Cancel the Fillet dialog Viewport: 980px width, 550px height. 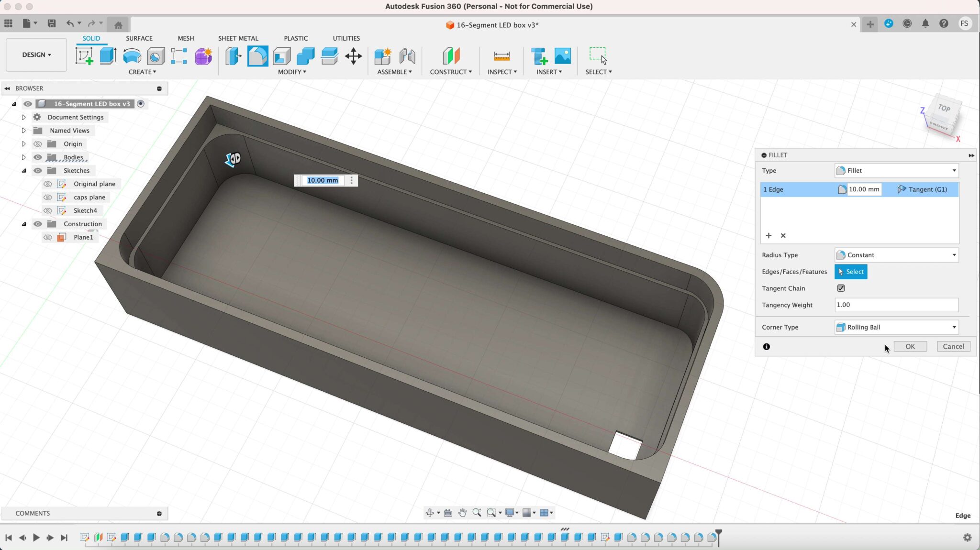pos(953,346)
